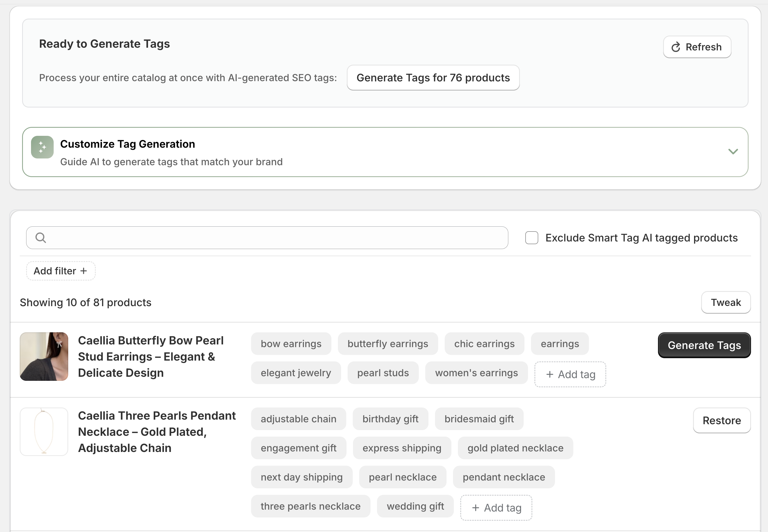Restore tags for Three Pearls Pendant Necklace
The width and height of the screenshot is (768, 532).
(722, 421)
